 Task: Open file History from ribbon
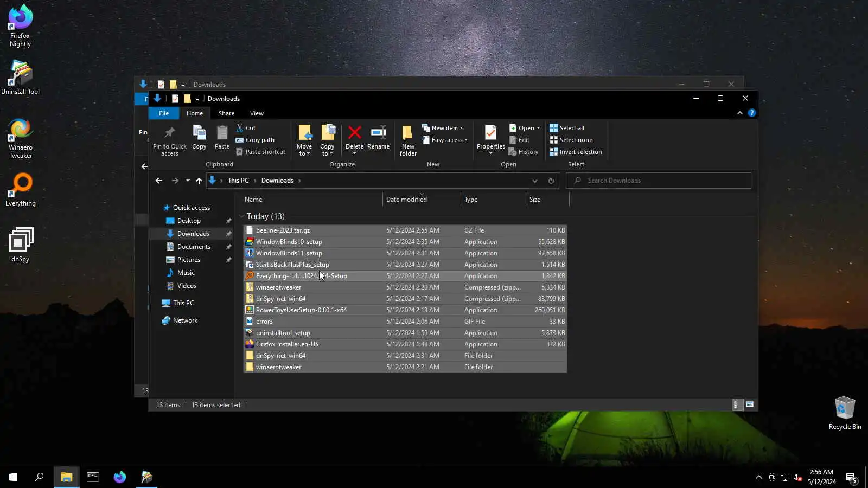pyautogui.click(x=524, y=152)
